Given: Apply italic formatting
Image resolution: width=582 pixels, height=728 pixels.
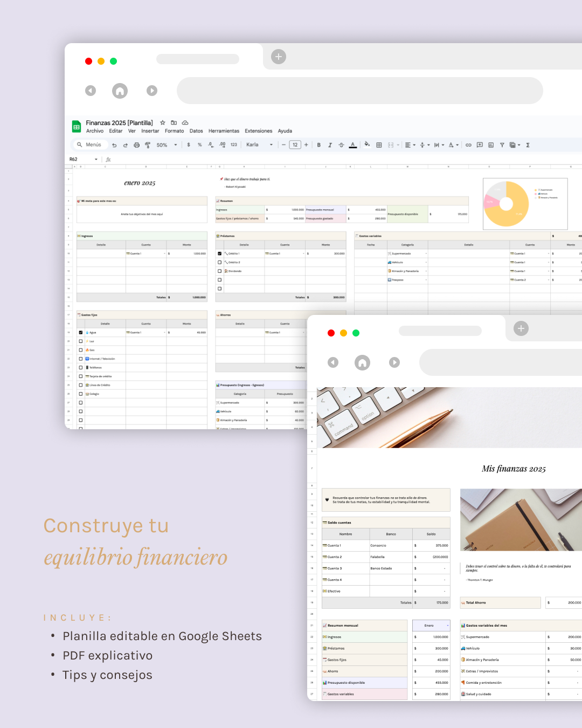Looking at the screenshot, I should [x=330, y=145].
